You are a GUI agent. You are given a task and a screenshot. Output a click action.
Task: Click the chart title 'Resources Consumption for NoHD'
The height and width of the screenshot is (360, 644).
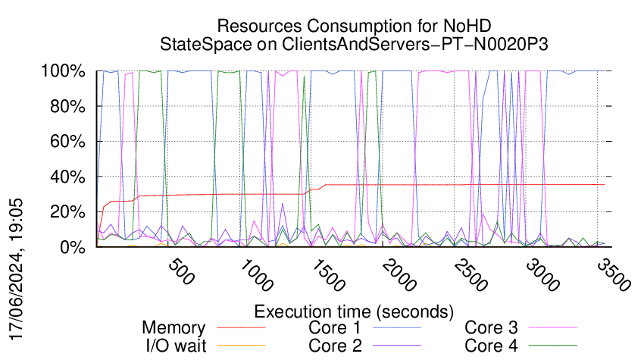354,26
